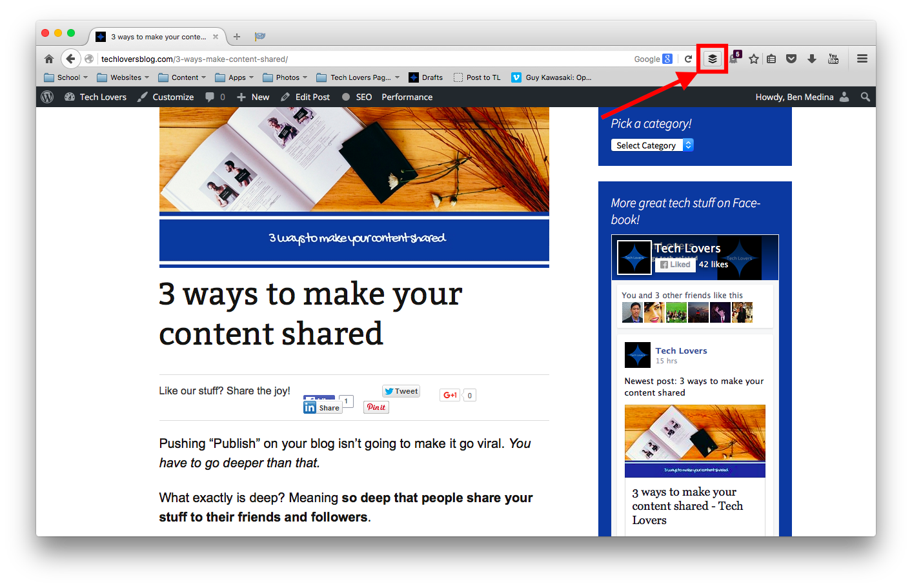This screenshot has height=588, width=912.
Task: Open the Content bookmarks folder
Action: pyautogui.click(x=182, y=77)
